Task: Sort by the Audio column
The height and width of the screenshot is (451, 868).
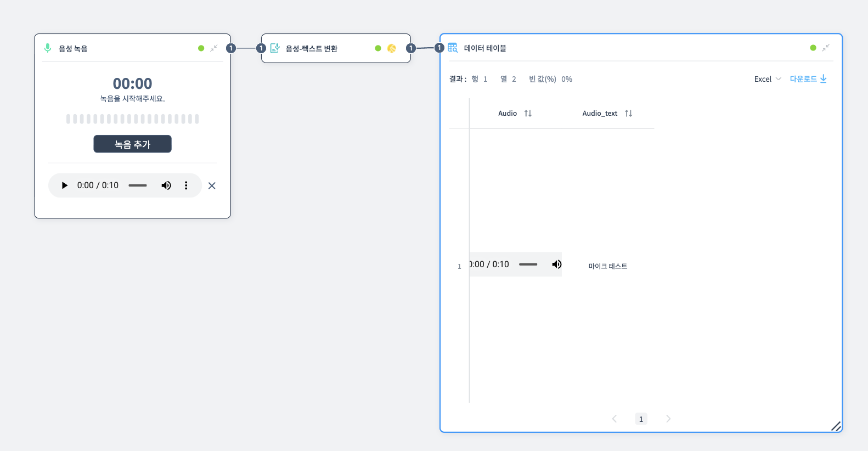Action: [528, 114]
